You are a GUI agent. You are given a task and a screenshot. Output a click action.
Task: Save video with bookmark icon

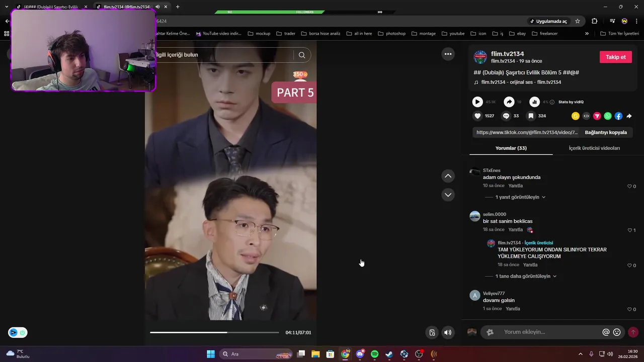(x=530, y=116)
